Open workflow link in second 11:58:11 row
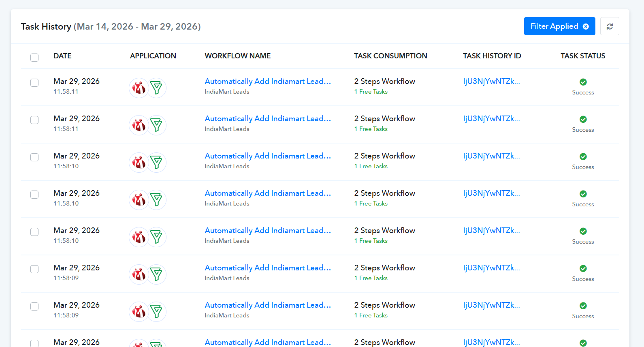 268,119
